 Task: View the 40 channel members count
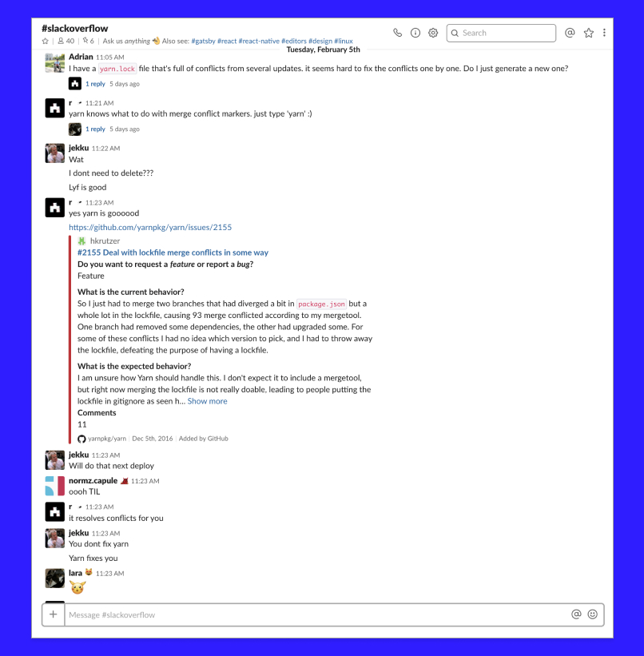point(66,41)
